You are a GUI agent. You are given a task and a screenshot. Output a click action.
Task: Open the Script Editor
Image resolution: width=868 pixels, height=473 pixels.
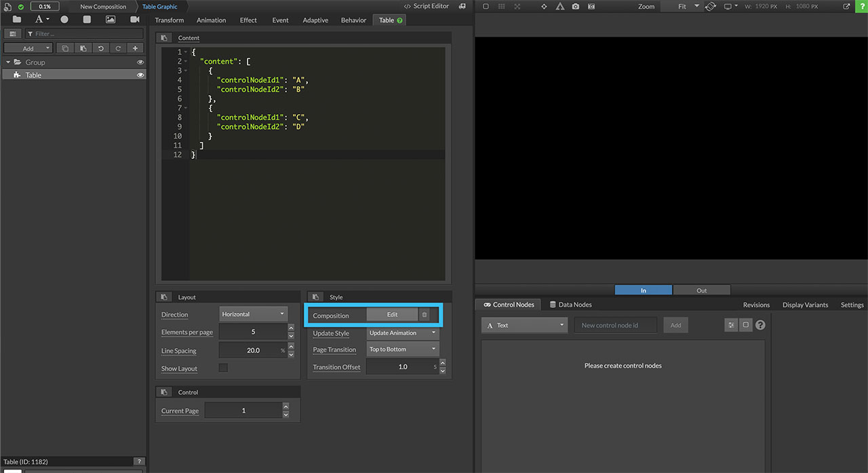tap(426, 6)
